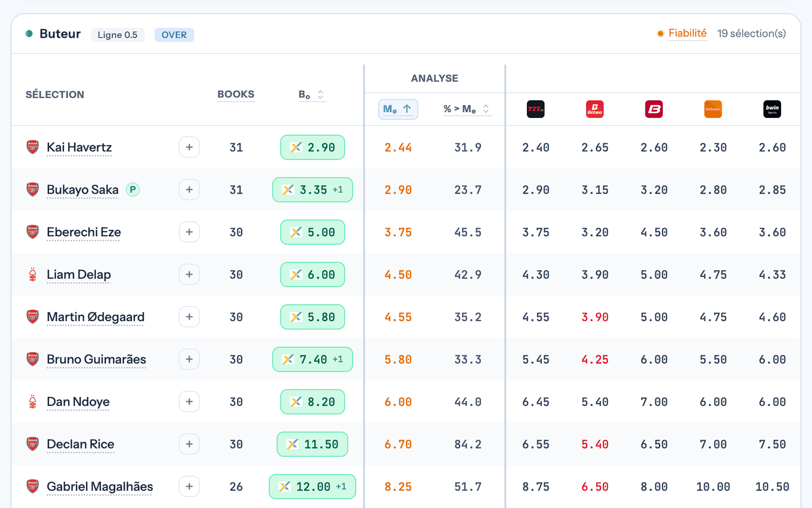Click best odds 2.90 for Kai Havertz

tap(313, 147)
